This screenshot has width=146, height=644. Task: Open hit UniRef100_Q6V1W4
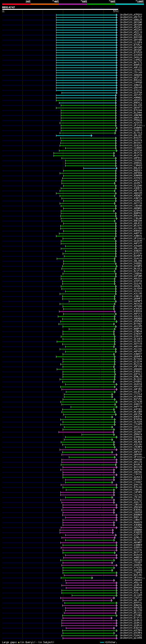131,25
